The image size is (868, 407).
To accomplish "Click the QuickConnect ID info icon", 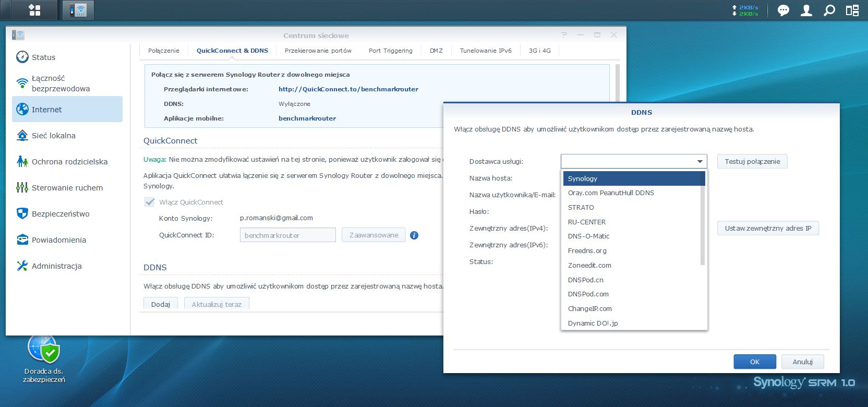I will click(414, 235).
